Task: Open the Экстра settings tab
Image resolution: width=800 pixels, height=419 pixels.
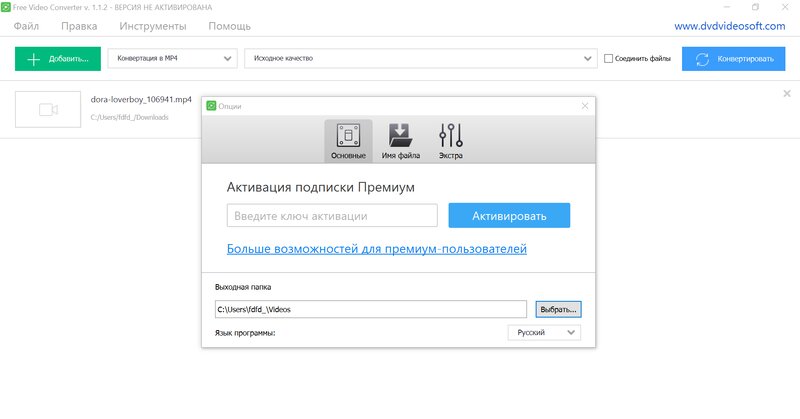Action: [451, 141]
